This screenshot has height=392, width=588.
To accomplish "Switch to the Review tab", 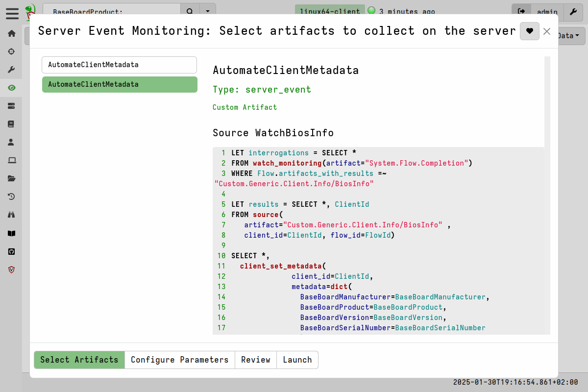I will point(256,360).
